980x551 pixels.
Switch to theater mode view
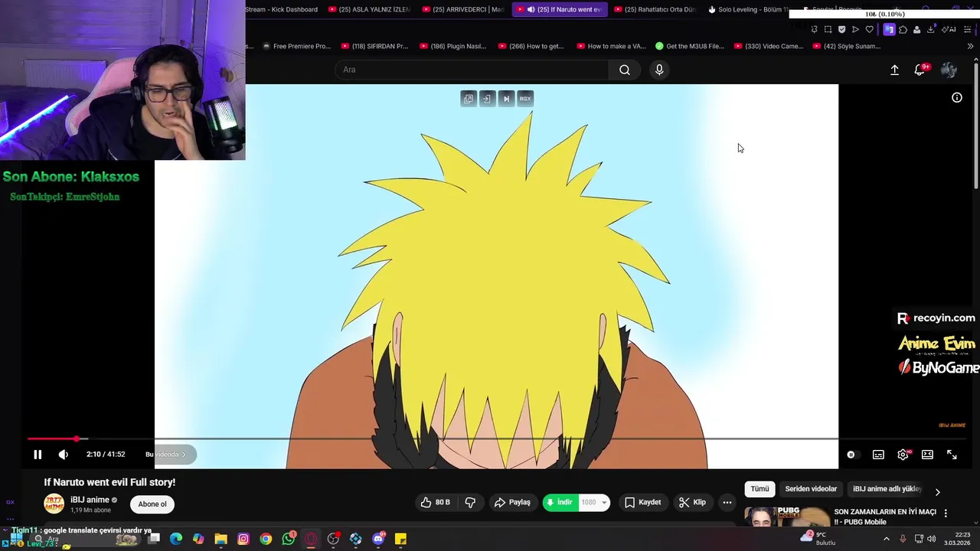pyautogui.click(x=927, y=455)
